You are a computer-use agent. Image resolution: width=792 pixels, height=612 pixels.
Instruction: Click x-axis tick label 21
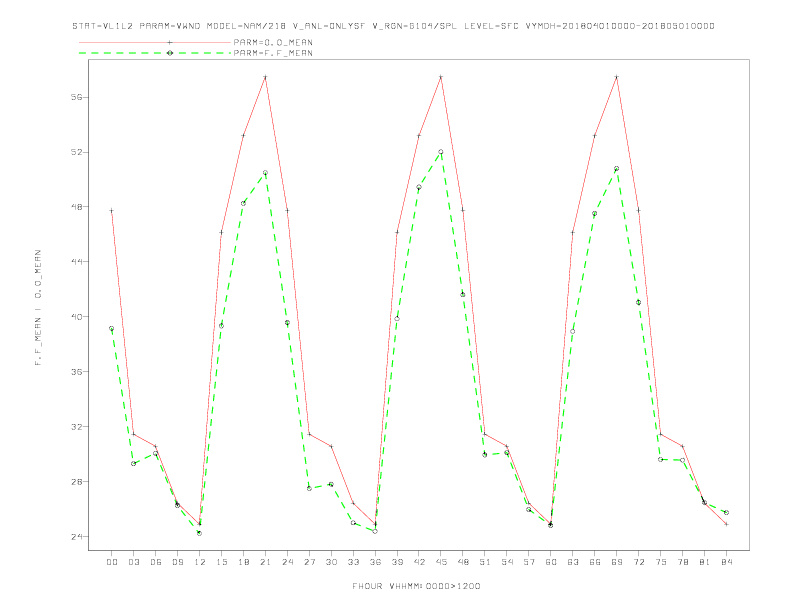coord(265,562)
